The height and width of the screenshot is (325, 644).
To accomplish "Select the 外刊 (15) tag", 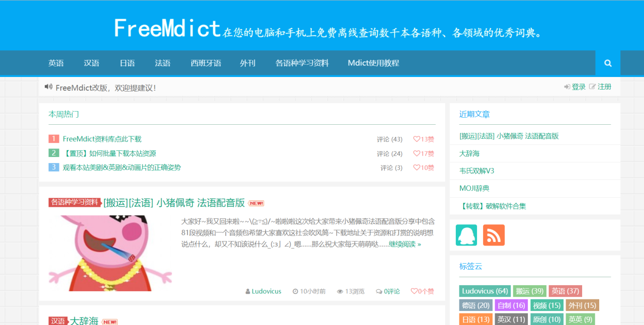I will pos(582,305).
